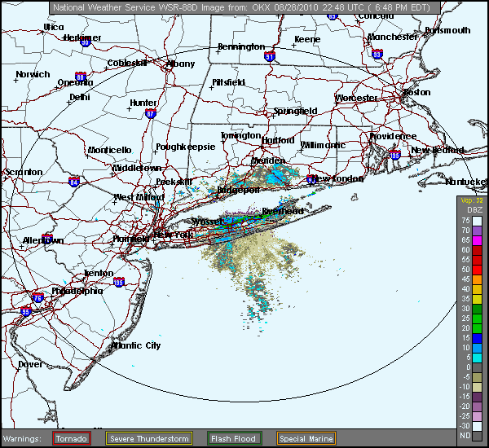Click the DBZ legend heading
The width and height of the screenshot is (489, 448).
pyautogui.click(x=474, y=210)
